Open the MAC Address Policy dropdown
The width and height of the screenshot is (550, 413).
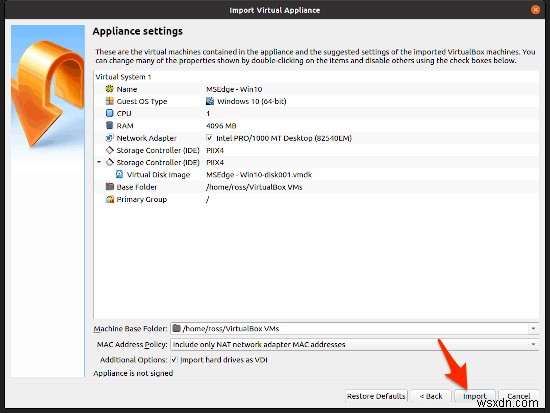point(533,344)
